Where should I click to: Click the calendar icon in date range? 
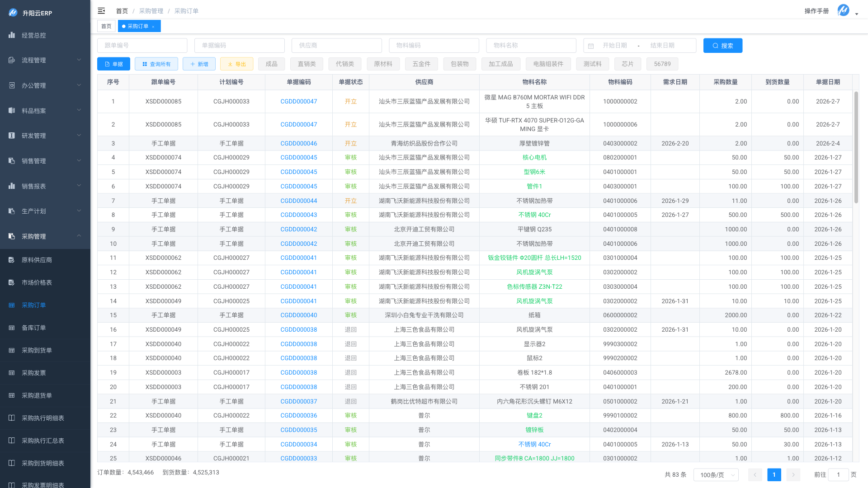pos(591,46)
